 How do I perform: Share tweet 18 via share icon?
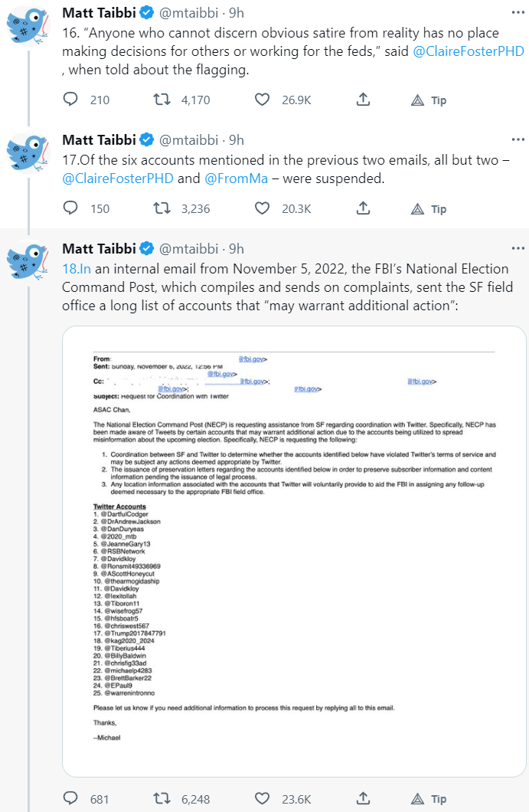click(364, 799)
